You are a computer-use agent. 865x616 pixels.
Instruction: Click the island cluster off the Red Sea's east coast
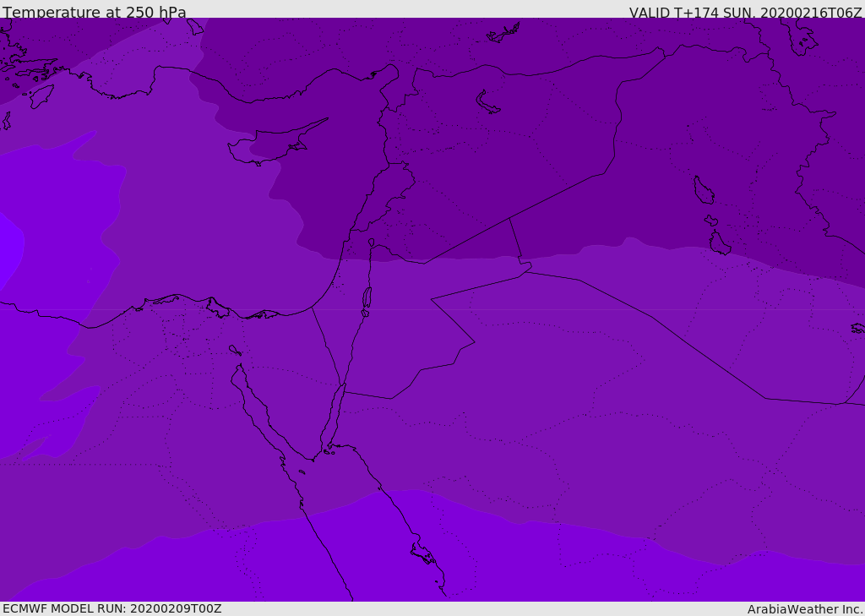pos(422,553)
